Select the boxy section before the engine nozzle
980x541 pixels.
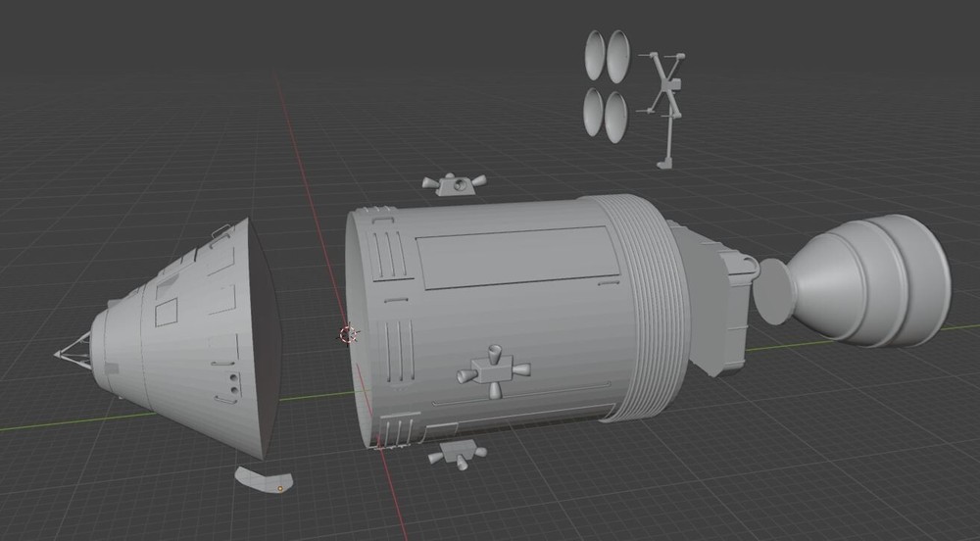[712, 297]
